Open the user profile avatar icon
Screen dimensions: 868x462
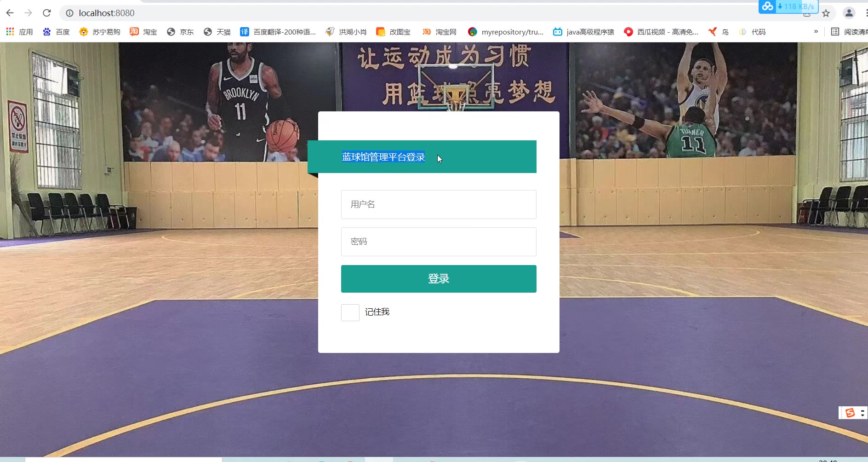pyautogui.click(x=849, y=13)
